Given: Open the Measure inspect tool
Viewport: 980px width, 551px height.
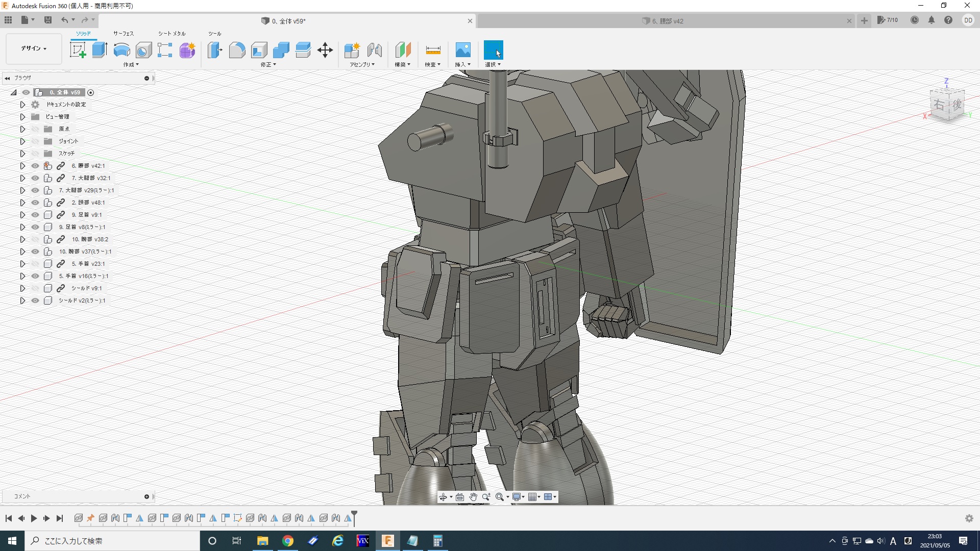Looking at the screenshot, I should (x=432, y=50).
